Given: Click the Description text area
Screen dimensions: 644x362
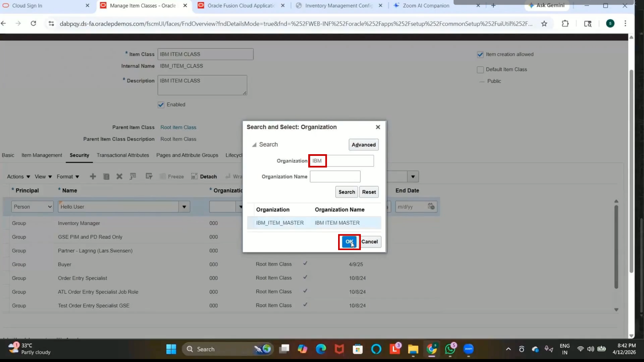Looking at the screenshot, I should click(202, 85).
